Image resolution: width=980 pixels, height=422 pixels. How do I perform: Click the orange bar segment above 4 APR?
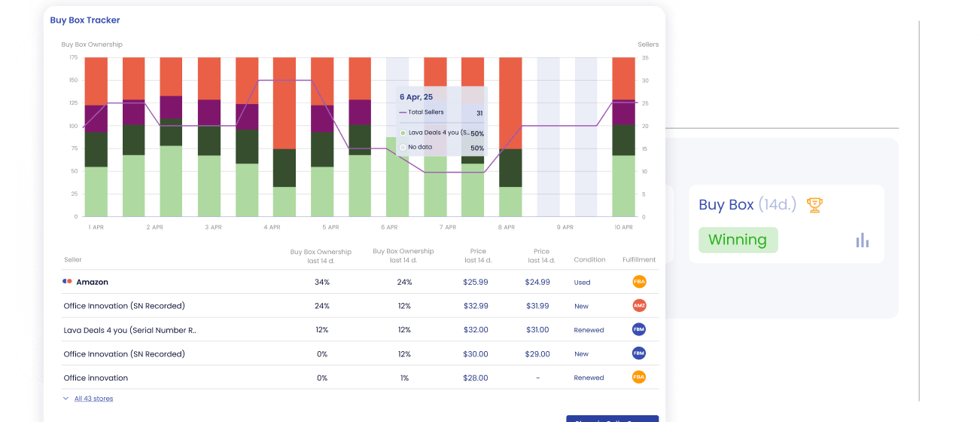pyautogui.click(x=284, y=102)
